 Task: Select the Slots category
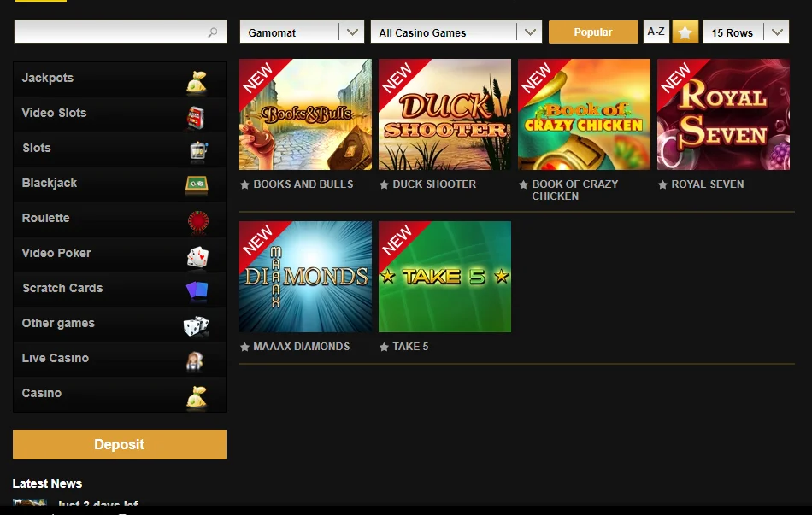coord(120,149)
